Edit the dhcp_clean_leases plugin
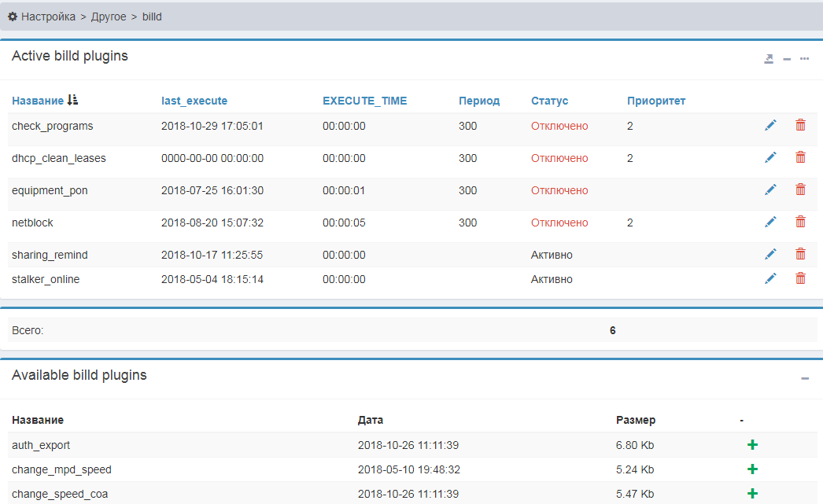The height and width of the screenshot is (504, 823). pos(770,157)
